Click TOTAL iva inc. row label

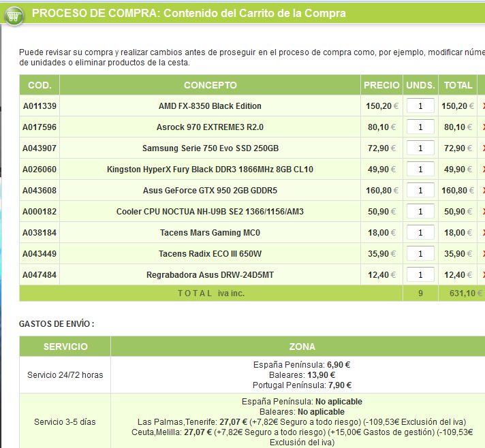pyautogui.click(x=211, y=293)
